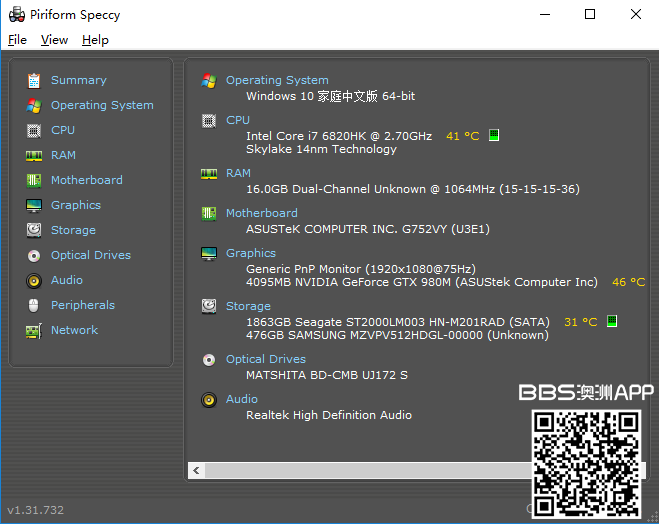Select Network in the sidebar
Viewport: 659px width, 524px height.
click(74, 330)
